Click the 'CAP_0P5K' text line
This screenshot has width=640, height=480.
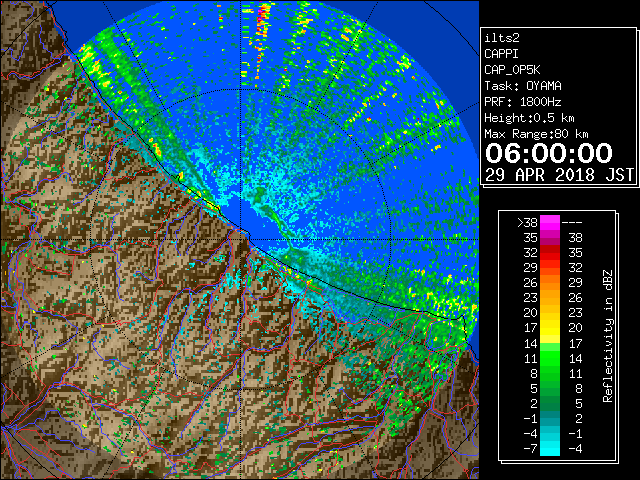click(512, 70)
